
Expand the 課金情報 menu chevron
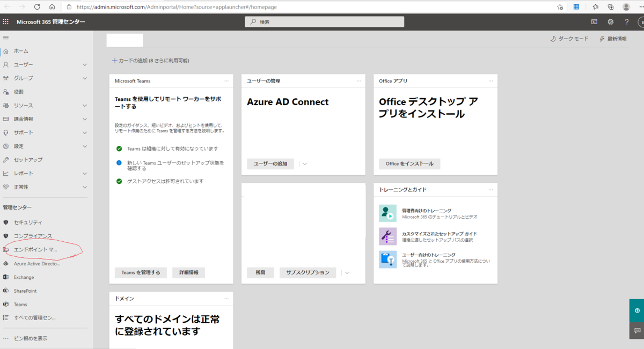coord(85,119)
